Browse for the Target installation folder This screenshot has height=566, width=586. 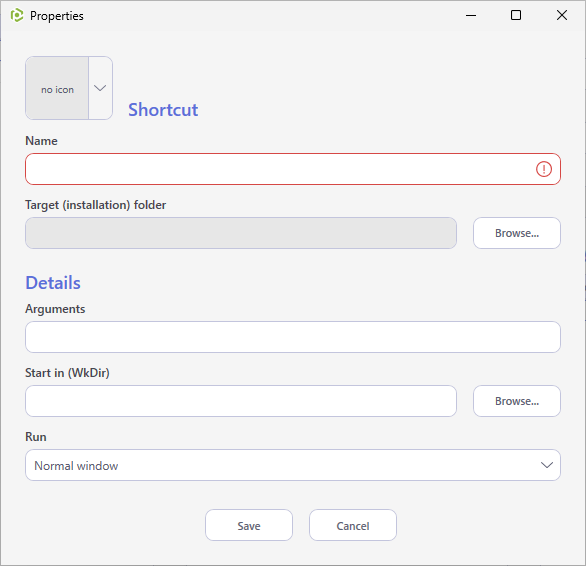pos(516,233)
